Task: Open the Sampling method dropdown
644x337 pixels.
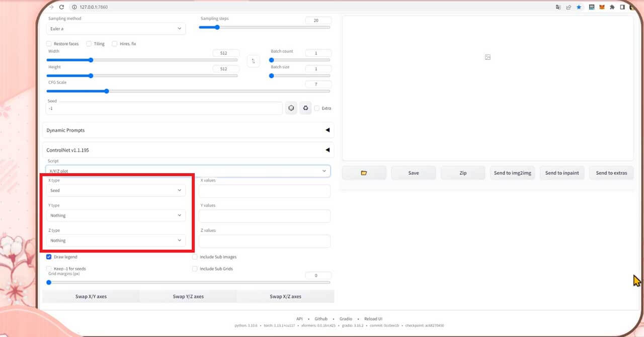Action: click(116, 29)
